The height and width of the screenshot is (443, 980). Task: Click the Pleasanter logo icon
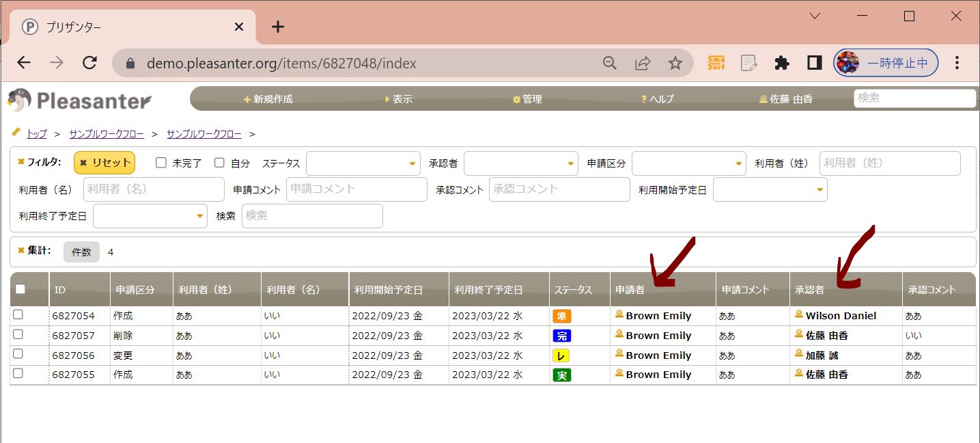pos(20,100)
